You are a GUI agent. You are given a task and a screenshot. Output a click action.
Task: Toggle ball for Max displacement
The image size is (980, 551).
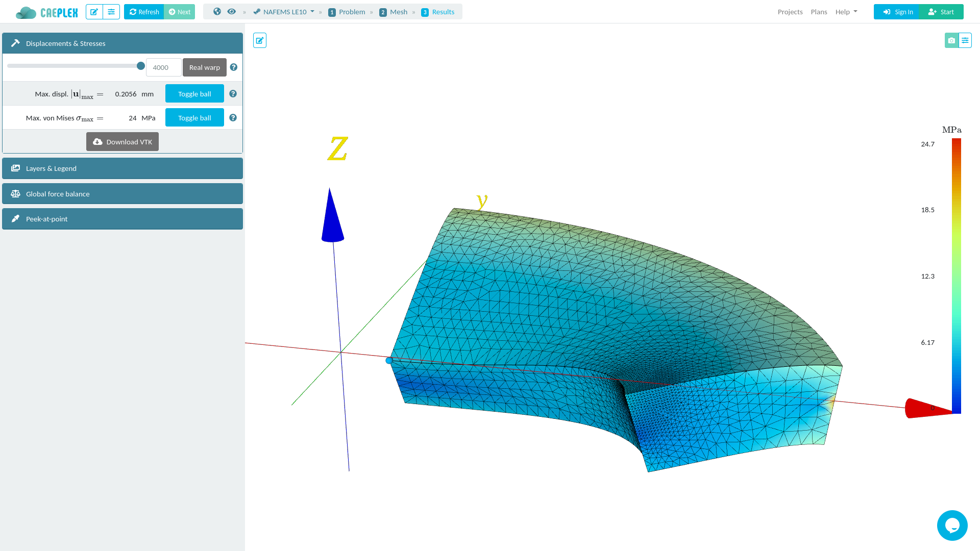[x=194, y=93]
